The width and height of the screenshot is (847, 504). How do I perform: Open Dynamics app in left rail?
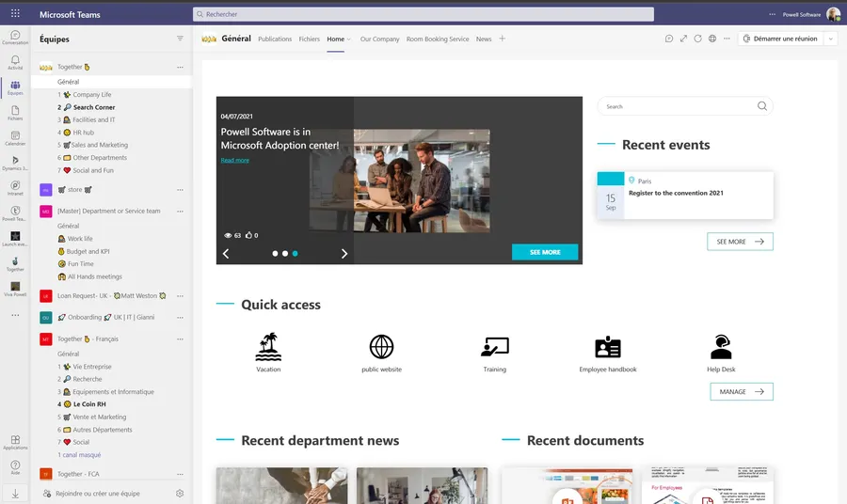15,163
